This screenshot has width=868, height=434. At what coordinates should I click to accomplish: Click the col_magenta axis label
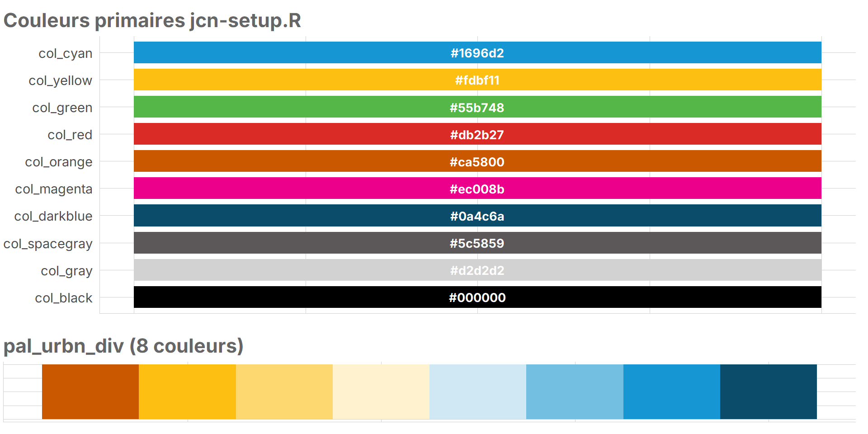[x=54, y=189]
